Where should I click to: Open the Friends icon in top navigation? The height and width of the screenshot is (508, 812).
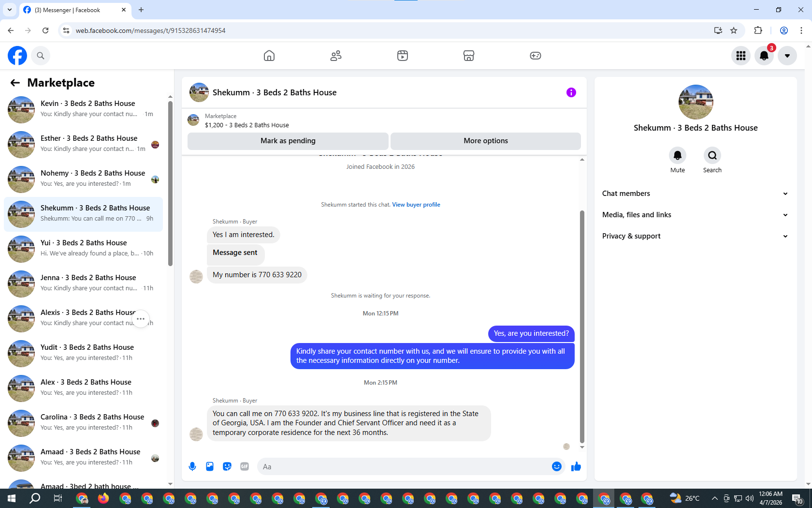tap(336, 56)
